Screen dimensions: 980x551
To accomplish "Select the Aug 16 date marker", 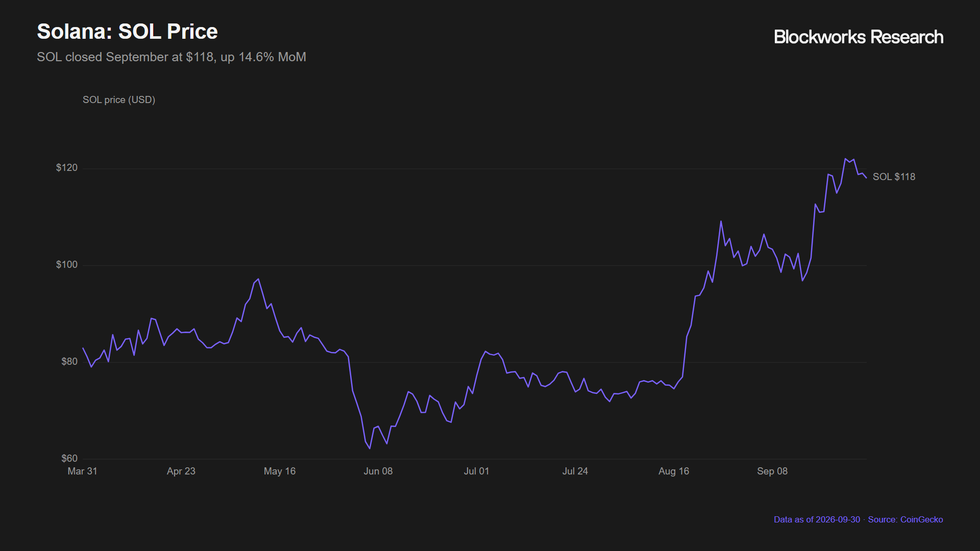I will [x=674, y=471].
